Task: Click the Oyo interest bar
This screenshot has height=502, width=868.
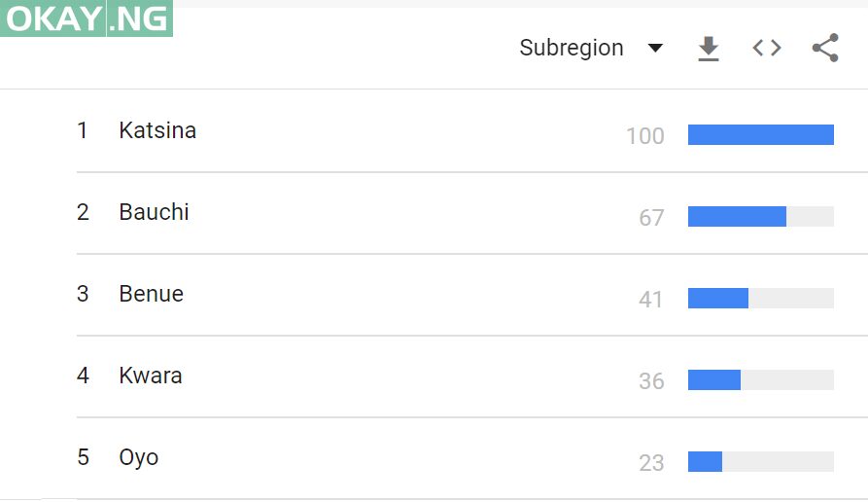Action: coord(705,462)
